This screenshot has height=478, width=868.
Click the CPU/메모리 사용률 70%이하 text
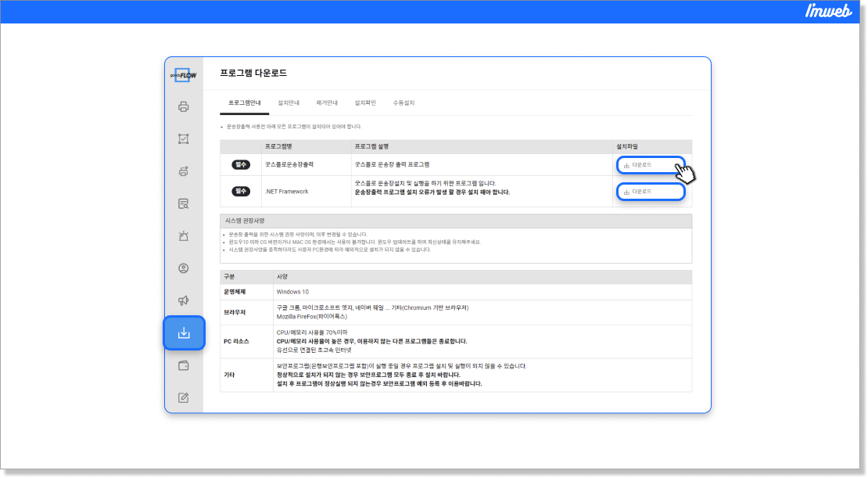[312, 333]
